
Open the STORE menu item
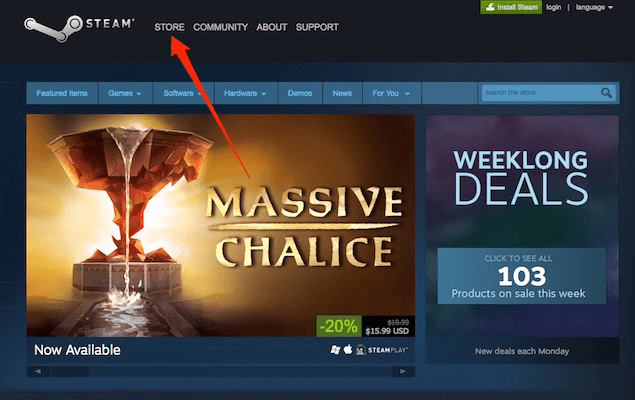[169, 27]
